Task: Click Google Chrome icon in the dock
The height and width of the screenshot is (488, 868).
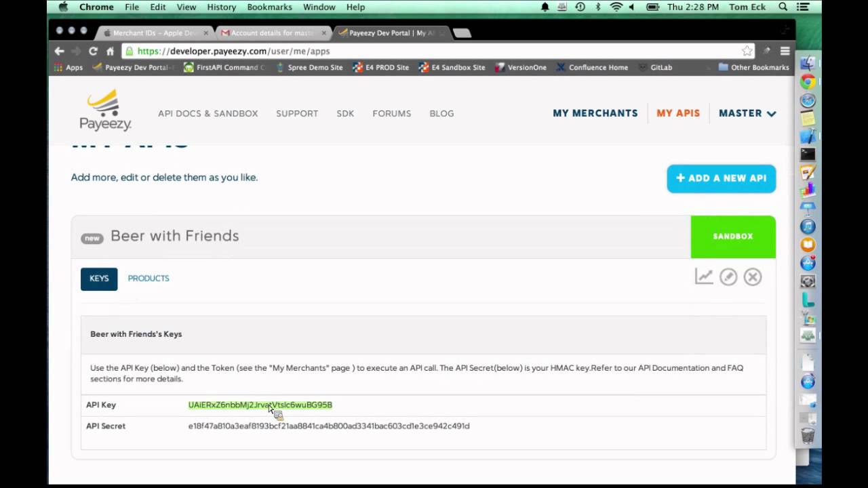Action: (808, 82)
